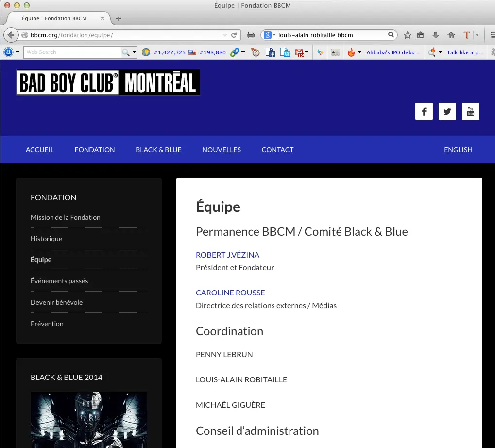Click the #1,427,325 global rank value
This screenshot has width=495, height=448.
(170, 52)
